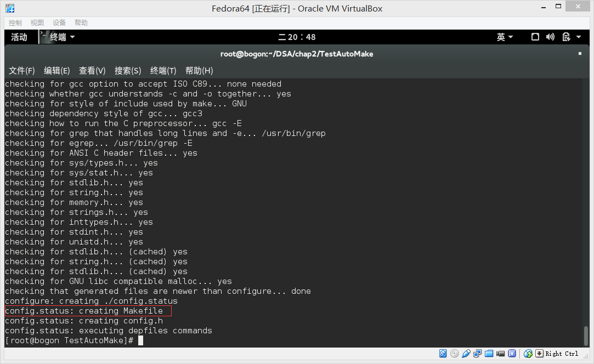Screen dimensions: 594x364
Task: Click the hard disk activity status icon
Action: (443, 354)
